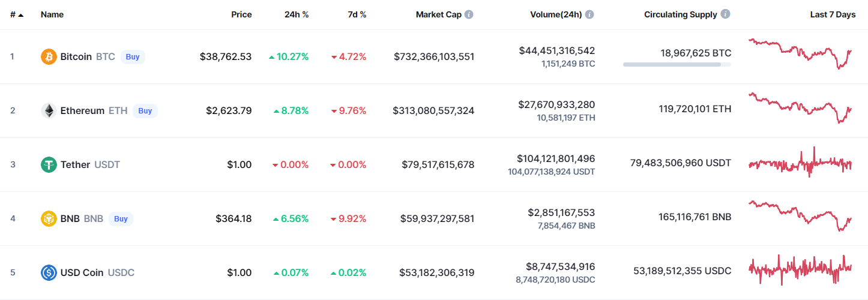Screen dimensions: 868x300
Task: Click Bitcoin's circulating supply progress bar
Action: pyautogui.click(x=677, y=64)
